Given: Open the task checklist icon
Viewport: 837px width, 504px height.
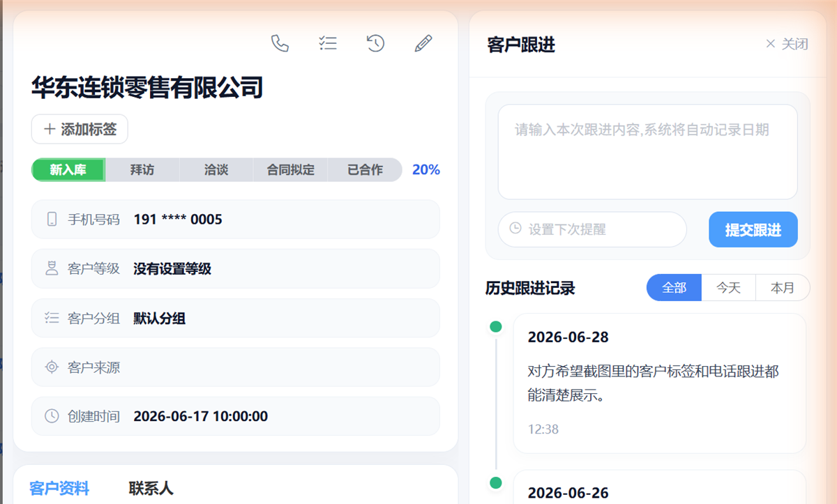Looking at the screenshot, I should (328, 43).
